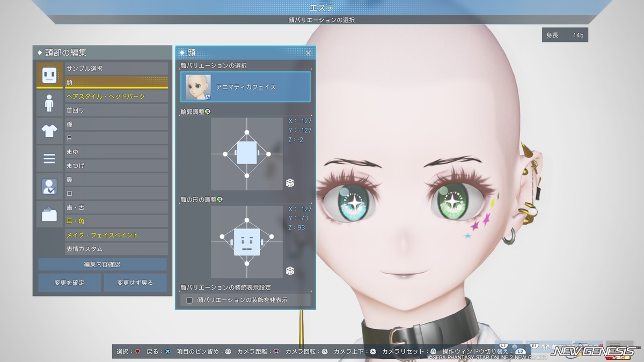Open 首回り menu item
The height and width of the screenshot is (362, 644).
point(116,110)
